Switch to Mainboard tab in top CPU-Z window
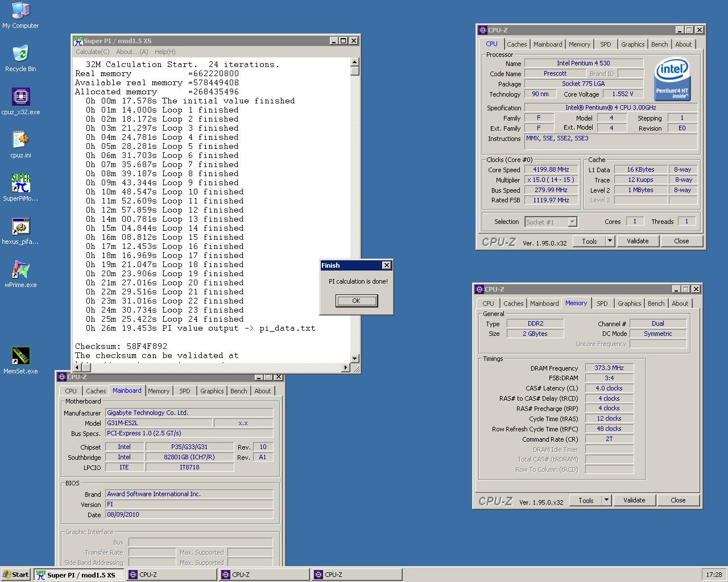Image resolution: width=728 pixels, height=582 pixels. pos(548,44)
